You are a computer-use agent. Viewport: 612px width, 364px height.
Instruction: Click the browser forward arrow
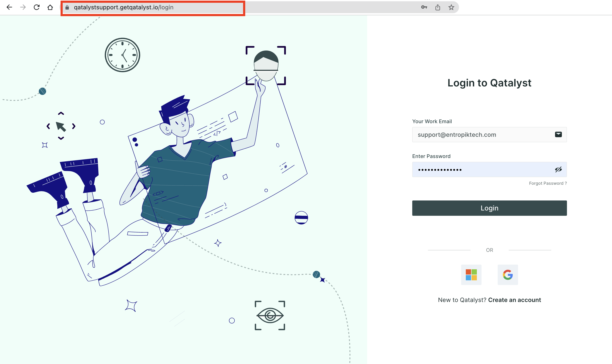(x=23, y=7)
